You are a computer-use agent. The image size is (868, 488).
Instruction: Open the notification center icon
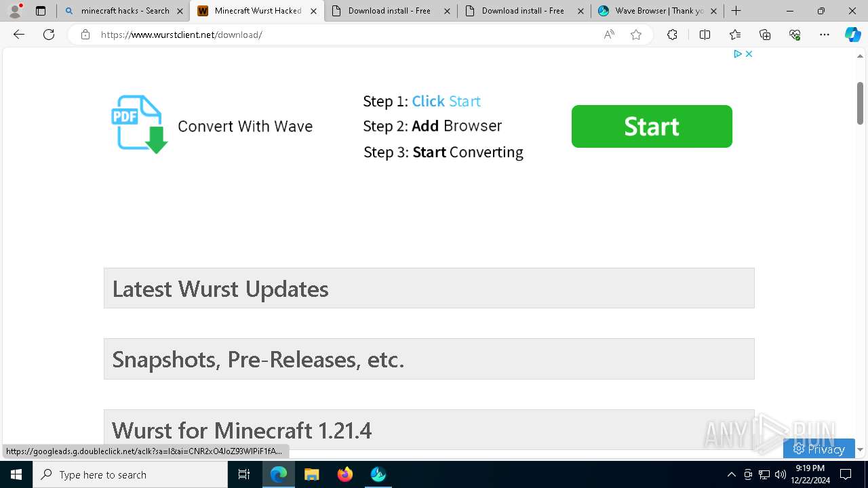click(x=846, y=474)
